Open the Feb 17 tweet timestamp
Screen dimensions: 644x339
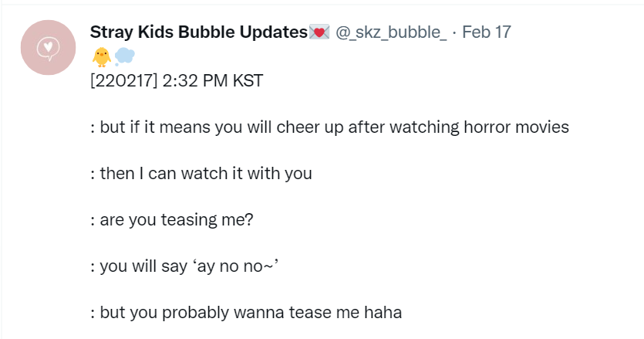487,32
